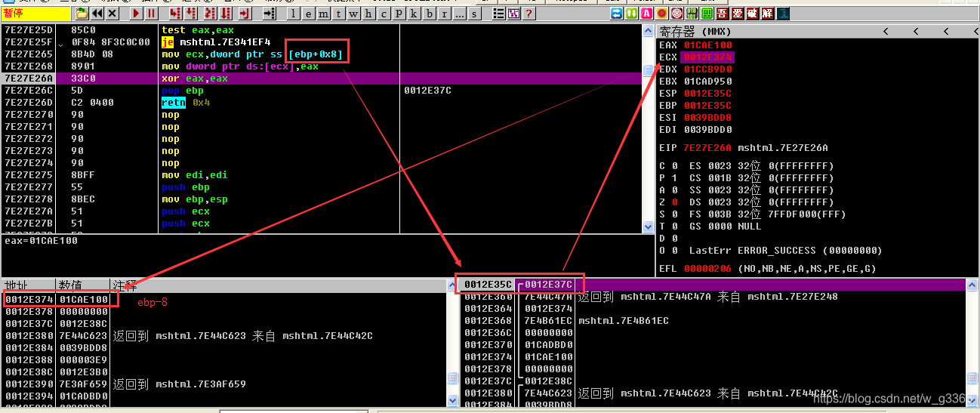Select the EFL 00000206 flags line
The image size is (980, 413).
pos(768,269)
